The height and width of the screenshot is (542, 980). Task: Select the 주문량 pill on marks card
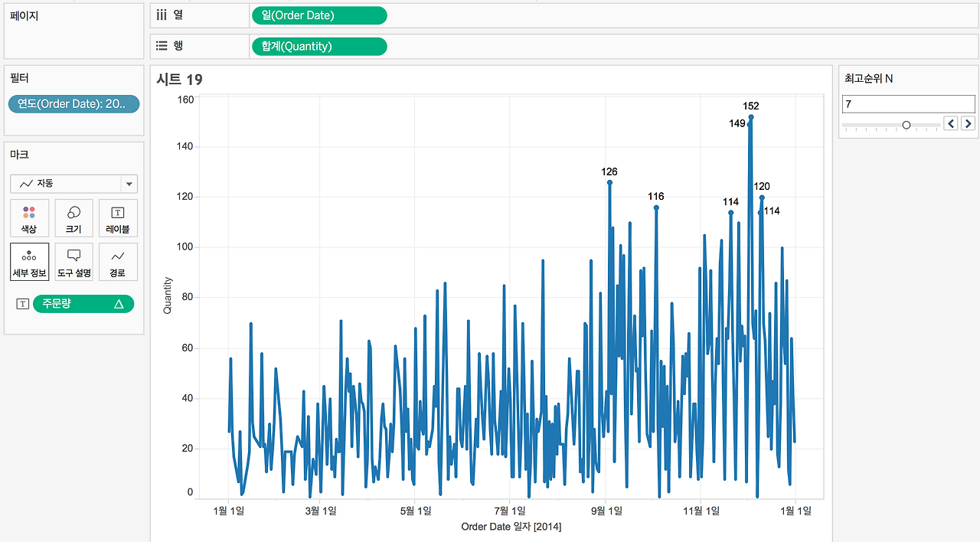click(83, 304)
